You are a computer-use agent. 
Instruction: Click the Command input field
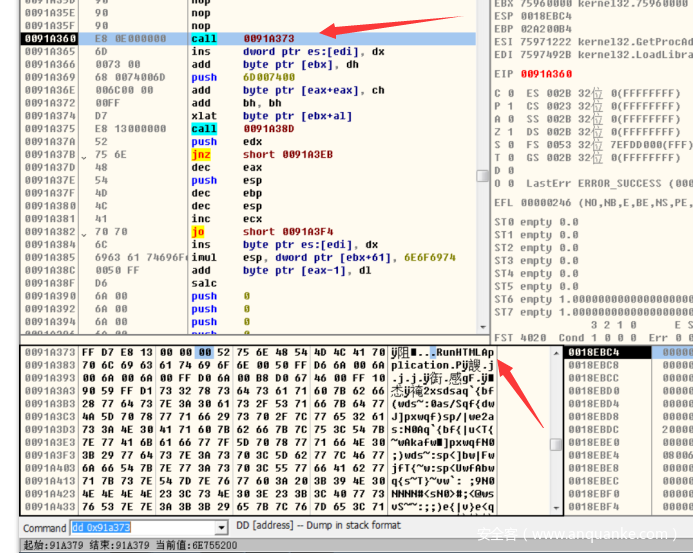pos(139,528)
